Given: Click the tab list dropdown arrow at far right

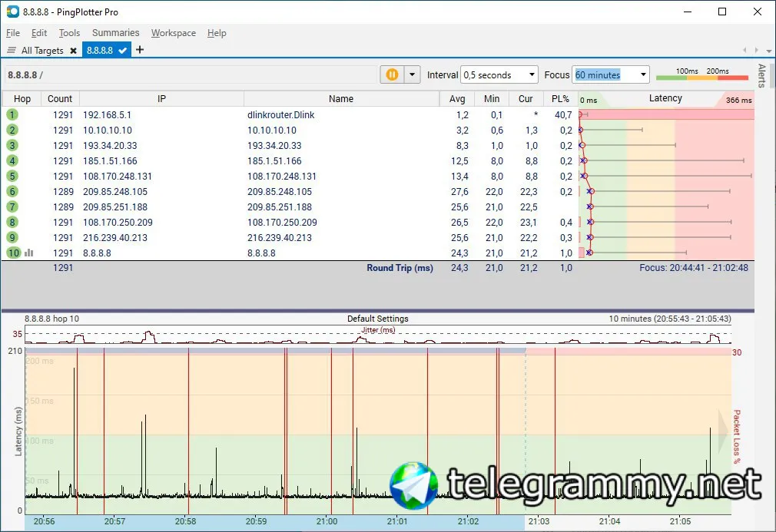Looking at the screenshot, I should (x=768, y=51).
